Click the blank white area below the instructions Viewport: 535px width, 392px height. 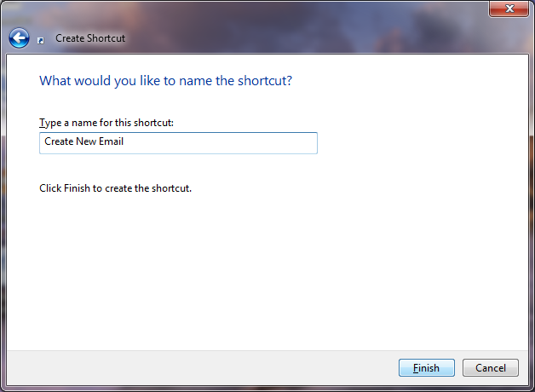tap(256, 273)
